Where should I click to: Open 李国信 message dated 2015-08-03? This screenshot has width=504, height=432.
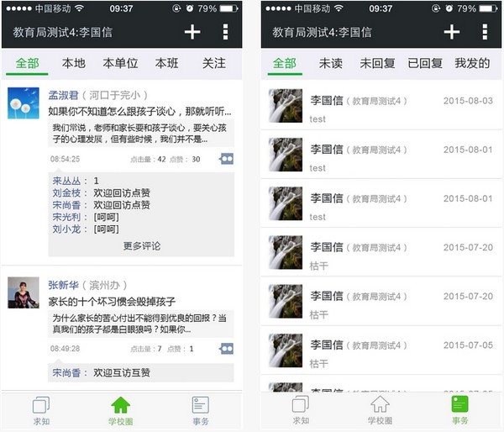tap(381, 106)
